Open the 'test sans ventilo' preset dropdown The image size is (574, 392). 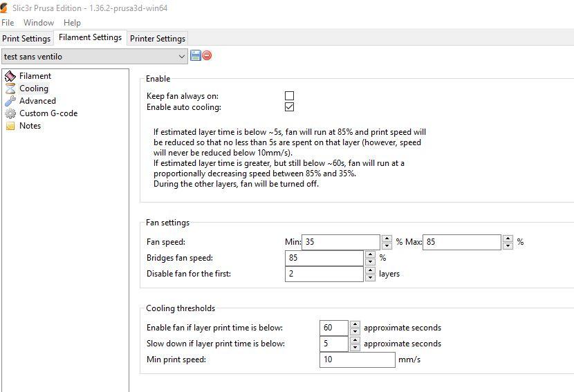pos(95,57)
